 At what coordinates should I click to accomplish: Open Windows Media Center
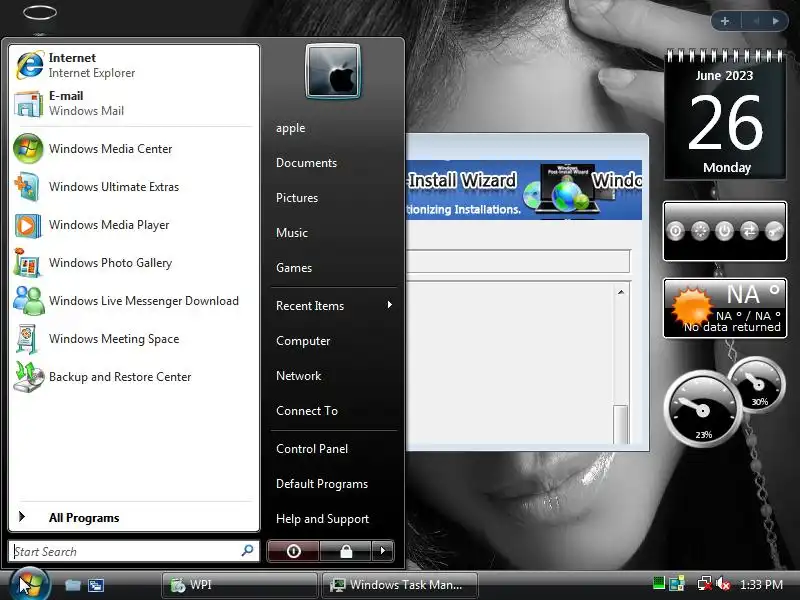click(x=134, y=148)
